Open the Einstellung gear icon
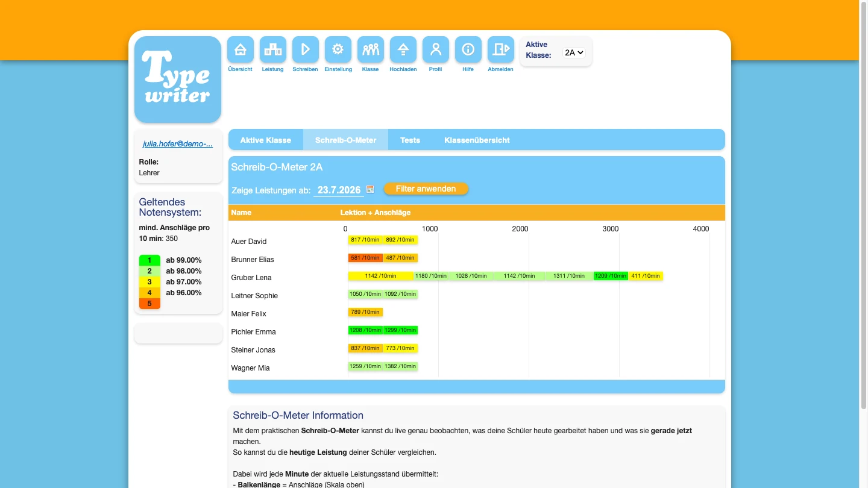The height and width of the screenshot is (488, 868). point(338,49)
